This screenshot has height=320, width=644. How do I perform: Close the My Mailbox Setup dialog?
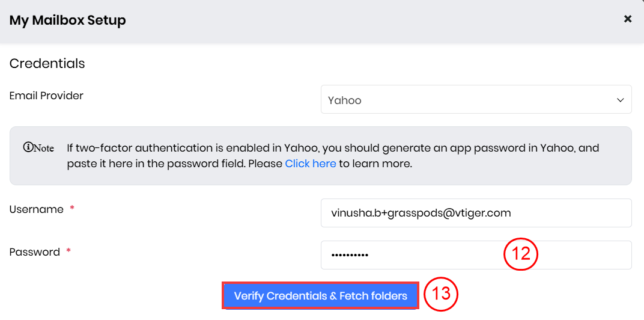click(x=628, y=19)
